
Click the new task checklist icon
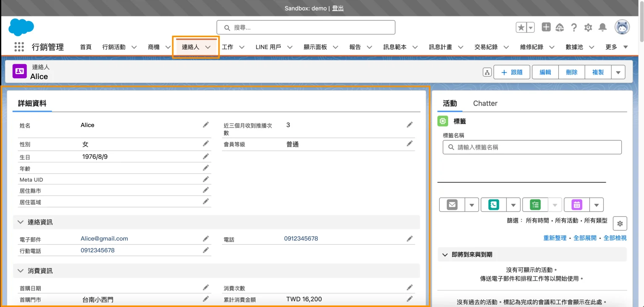pos(535,205)
